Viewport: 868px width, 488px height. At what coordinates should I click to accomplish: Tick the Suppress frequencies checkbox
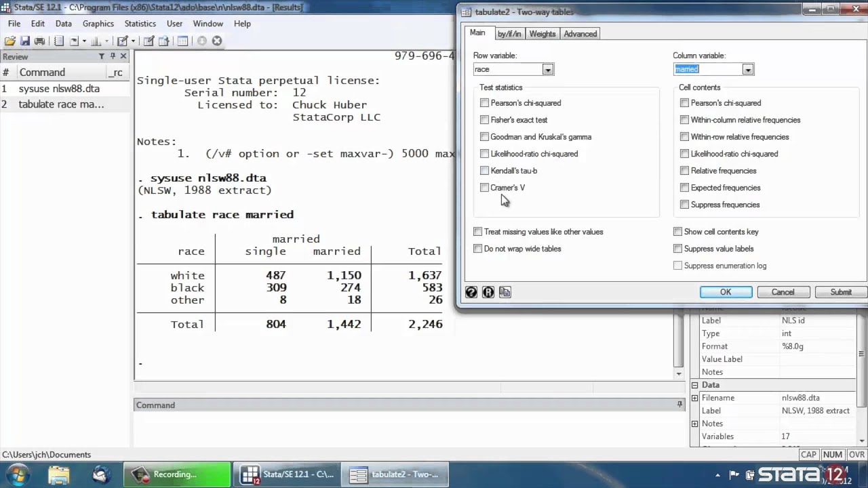[x=684, y=205]
